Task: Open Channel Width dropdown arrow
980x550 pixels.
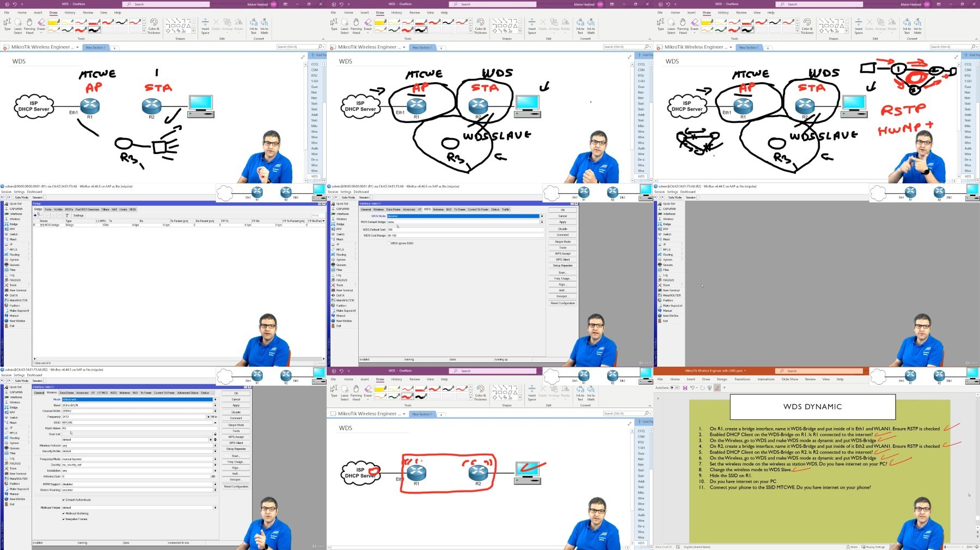Action: [215, 411]
